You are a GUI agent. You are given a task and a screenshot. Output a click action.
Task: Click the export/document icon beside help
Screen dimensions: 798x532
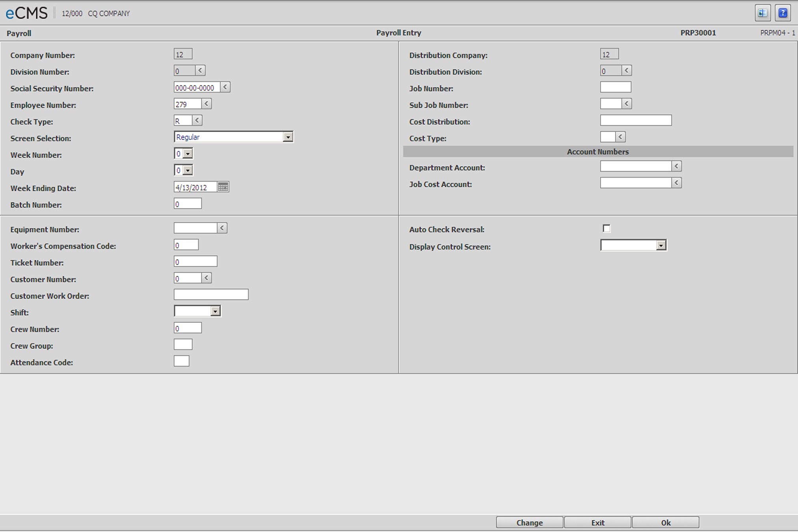click(763, 13)
